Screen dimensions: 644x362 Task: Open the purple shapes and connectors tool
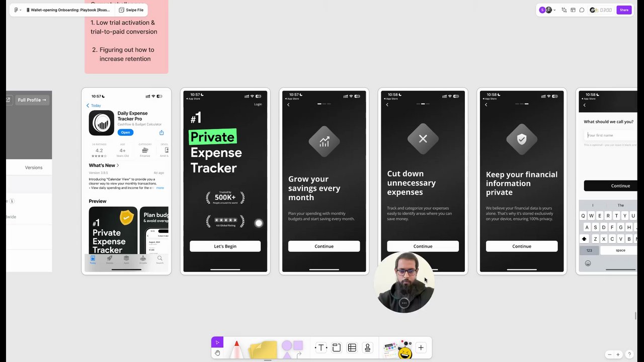(x=292, y=349)
